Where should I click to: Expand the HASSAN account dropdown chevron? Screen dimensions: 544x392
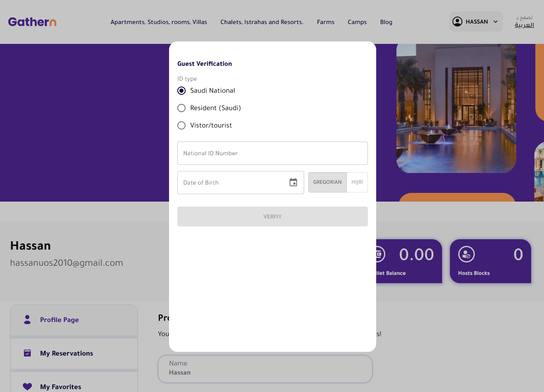click(496, 22)
